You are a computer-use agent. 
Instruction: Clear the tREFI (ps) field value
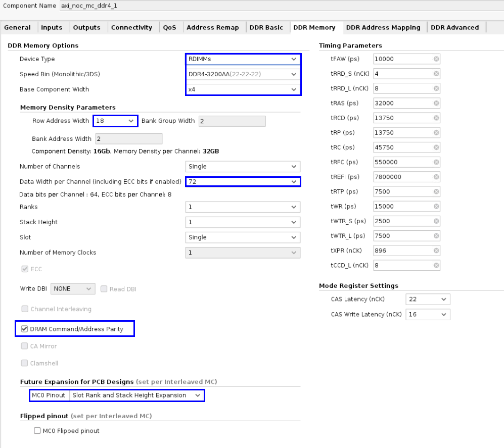436,177
